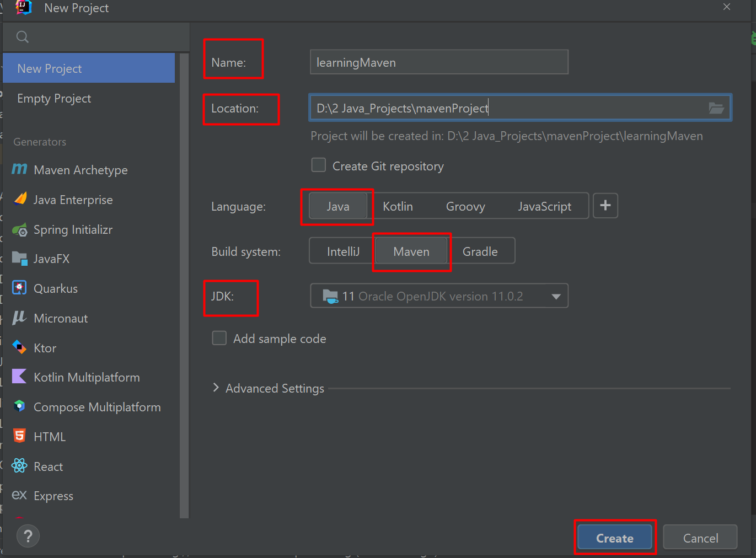This screenshot has width=756, height=558.
Task: Choose the Quarkus generator icon
Action: coord(19,288)
